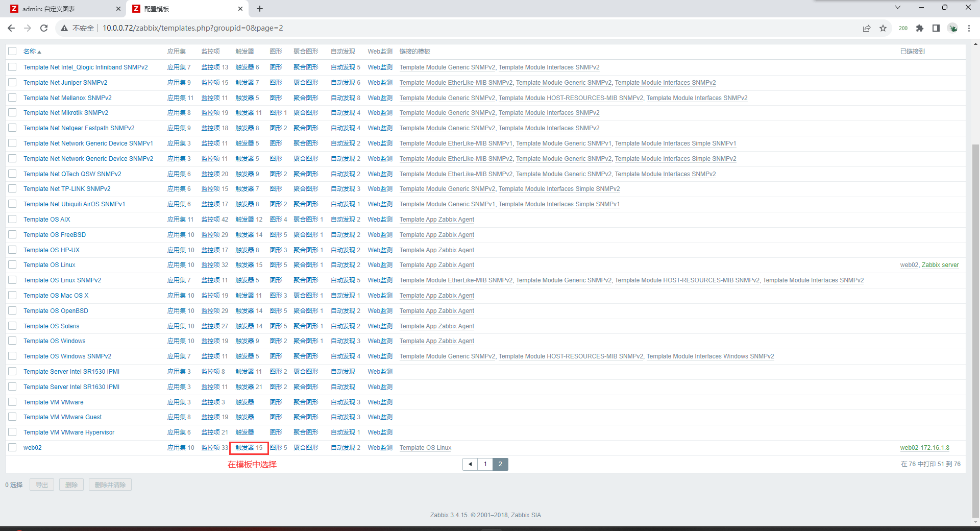Click the browser forward arrow
This screenshot has height=531, width=980.
point(28,28)
